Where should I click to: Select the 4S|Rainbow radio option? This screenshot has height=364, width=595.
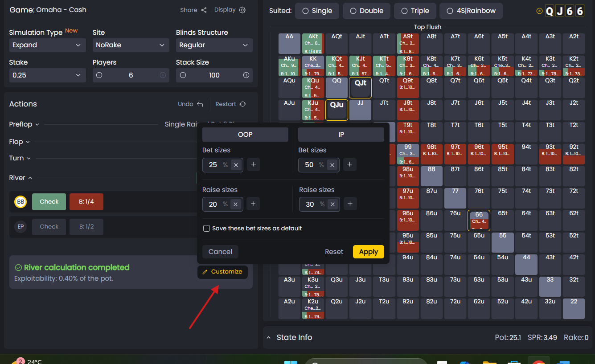451,10
